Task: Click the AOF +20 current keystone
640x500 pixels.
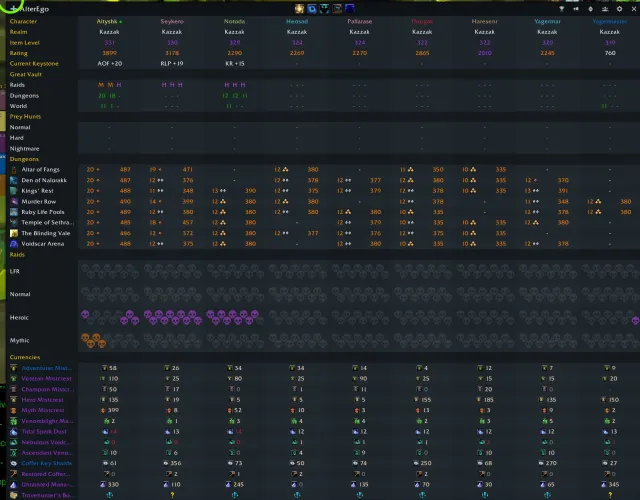Action: click(109, 64)
